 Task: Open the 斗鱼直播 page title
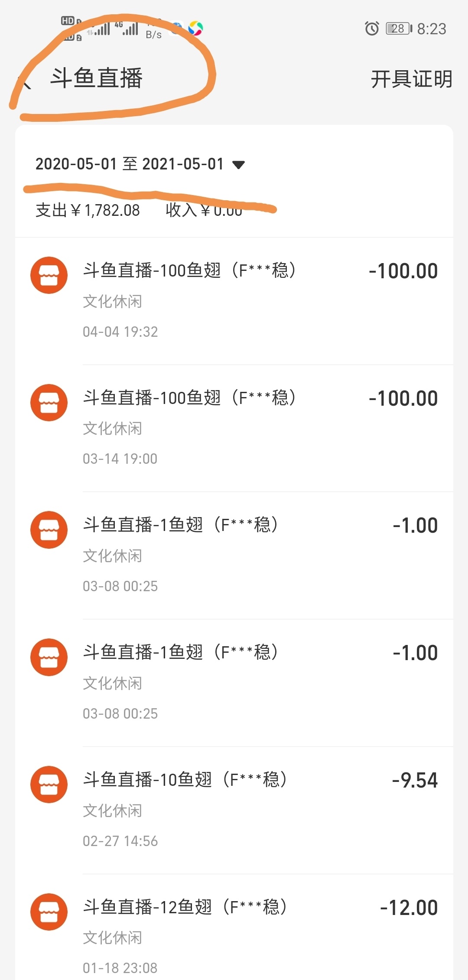click(96, 78)
